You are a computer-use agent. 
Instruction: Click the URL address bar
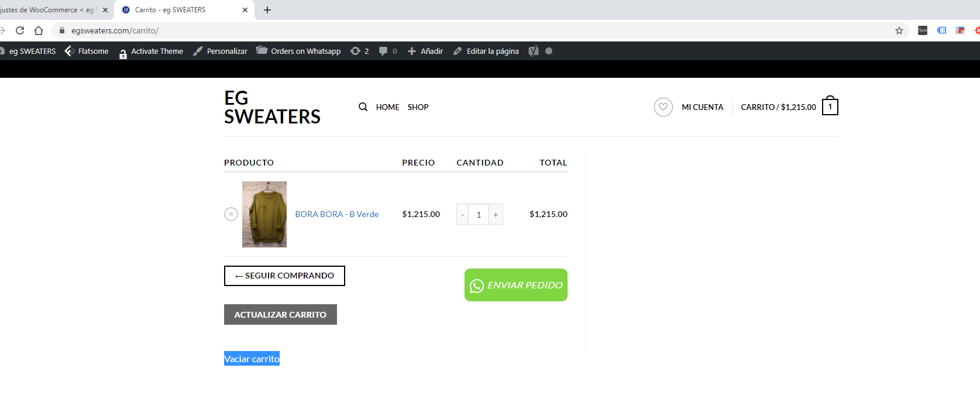[x=480, y=30]
